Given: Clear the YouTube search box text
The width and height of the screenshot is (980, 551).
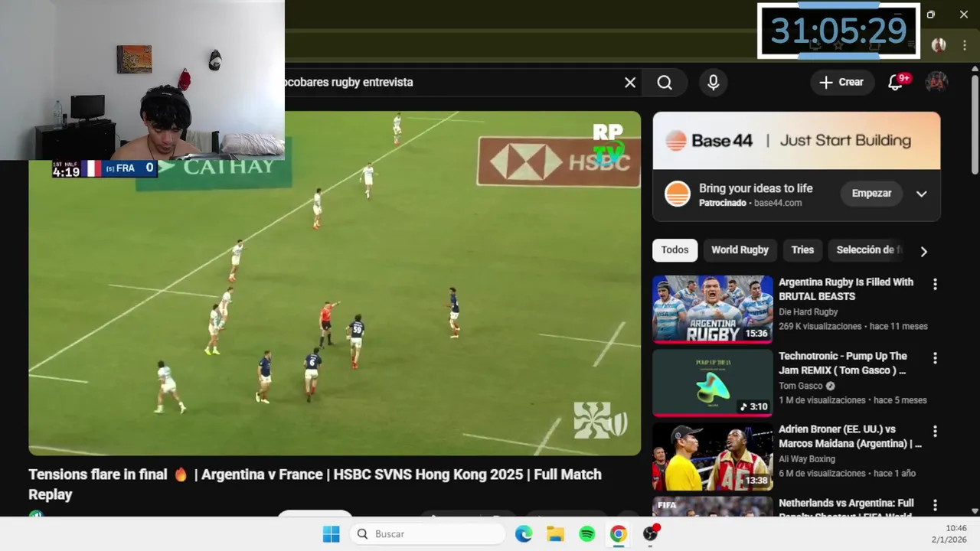Looking at the screenshot, I should pyautogui.click(x=629, y=83).
